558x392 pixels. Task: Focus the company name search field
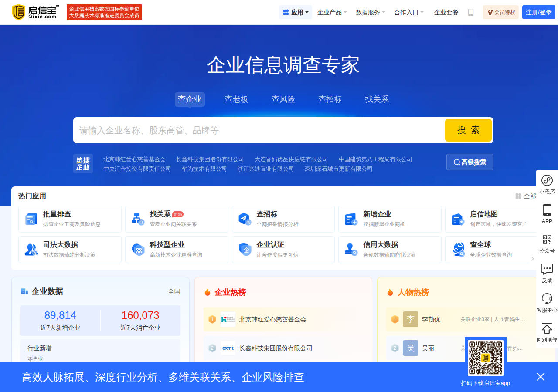[259, 130]
